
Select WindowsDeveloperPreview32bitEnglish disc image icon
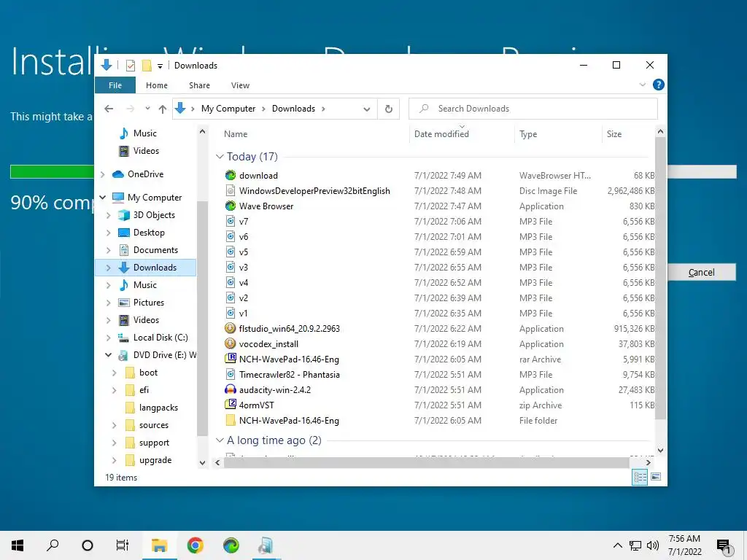230,190
